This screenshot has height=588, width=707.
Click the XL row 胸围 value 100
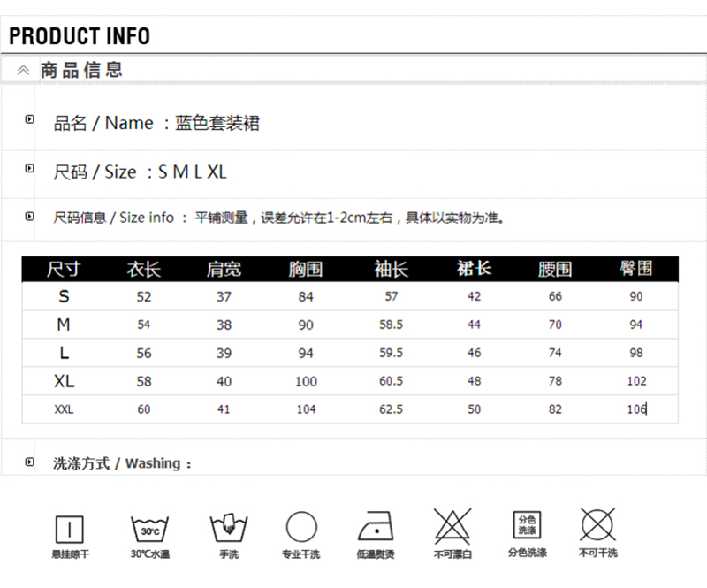306,382
